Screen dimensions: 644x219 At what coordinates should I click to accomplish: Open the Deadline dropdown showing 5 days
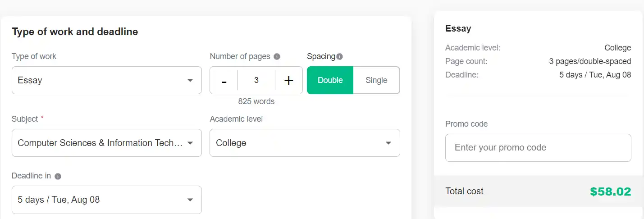click(x=106, y=200)
